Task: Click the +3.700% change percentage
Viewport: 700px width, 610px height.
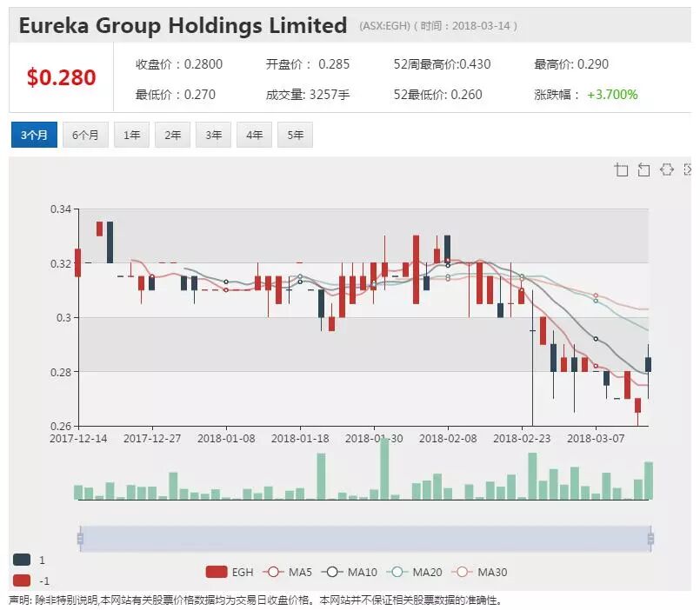Action: click(x=612, y=95)
